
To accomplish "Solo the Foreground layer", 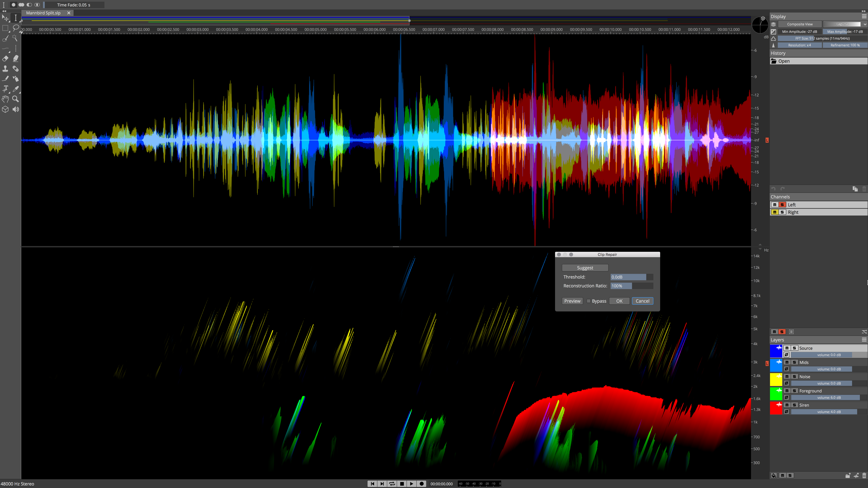I will point(794,391).
